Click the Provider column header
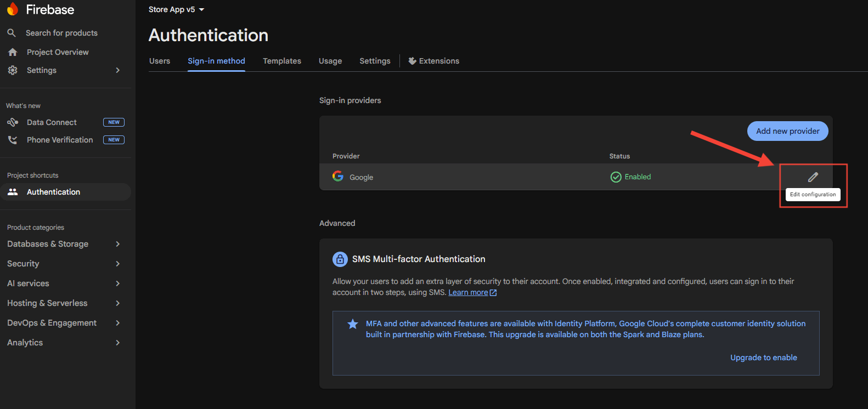This screenshot has height=409, width=868. [x=346, y=156]
